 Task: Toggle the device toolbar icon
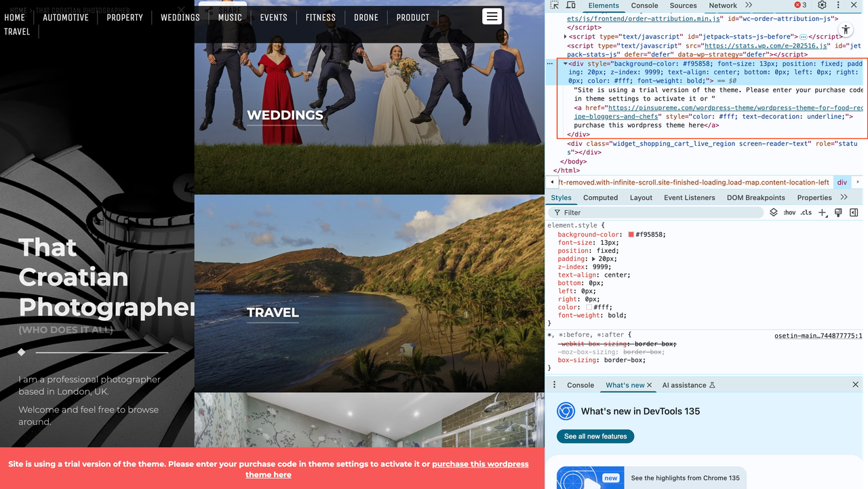click(572, 5)
